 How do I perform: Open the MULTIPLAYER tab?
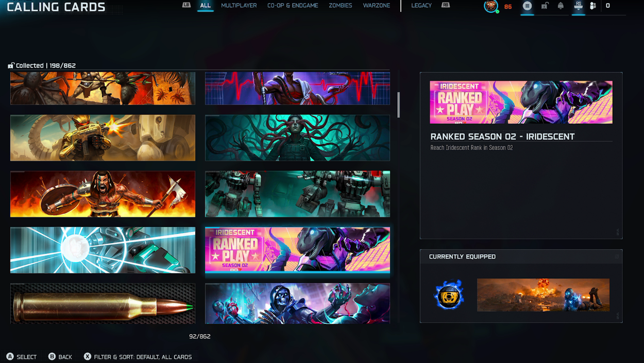[x=239, y=6]
